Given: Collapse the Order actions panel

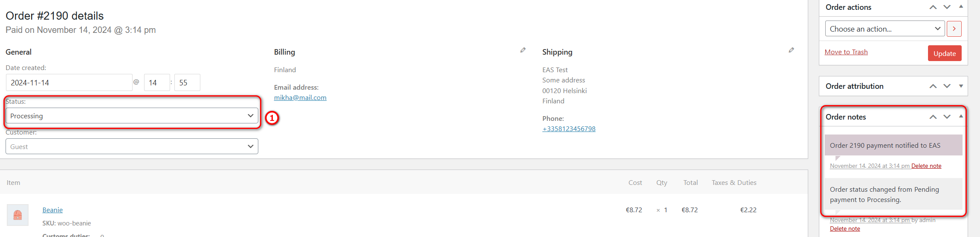Looking at the screenshot, I should pos(961,7).
